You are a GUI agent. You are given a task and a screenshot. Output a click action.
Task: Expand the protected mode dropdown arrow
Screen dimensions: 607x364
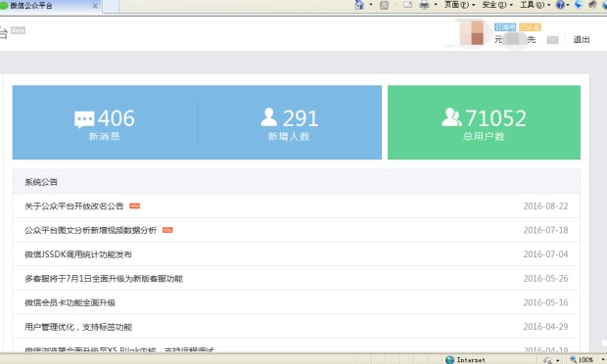tap(558, 360)
